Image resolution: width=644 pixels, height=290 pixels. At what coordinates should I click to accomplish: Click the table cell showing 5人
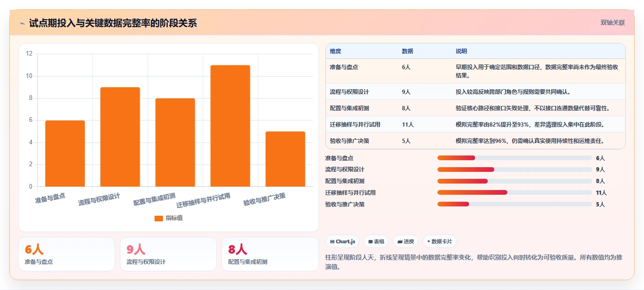pos(406,141)
